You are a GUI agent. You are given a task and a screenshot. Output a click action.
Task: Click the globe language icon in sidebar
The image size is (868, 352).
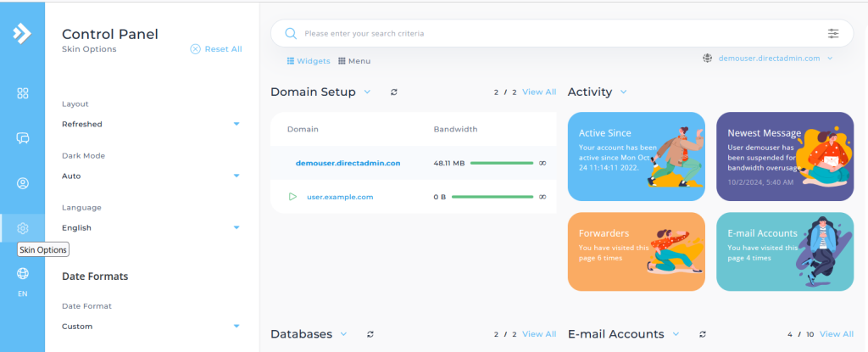pos(23,273)
